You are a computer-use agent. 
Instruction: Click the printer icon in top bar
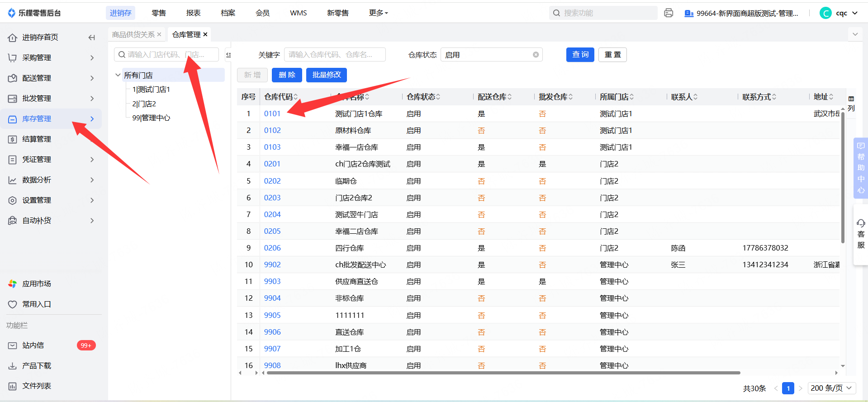point(668,13)
